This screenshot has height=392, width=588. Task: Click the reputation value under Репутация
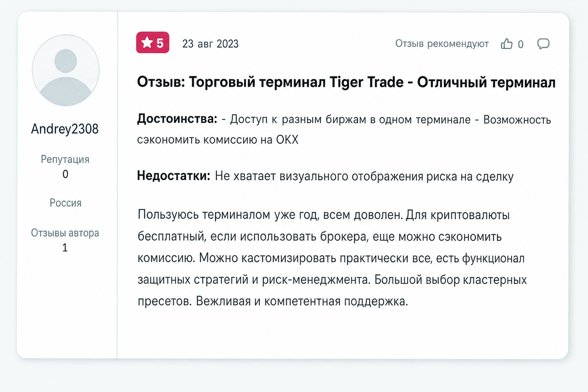[65, 174]
